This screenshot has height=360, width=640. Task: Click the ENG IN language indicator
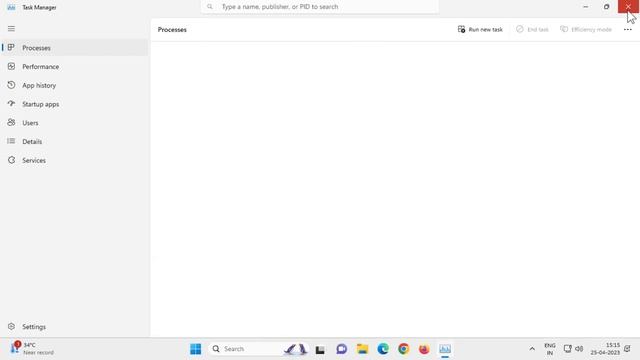550,349
